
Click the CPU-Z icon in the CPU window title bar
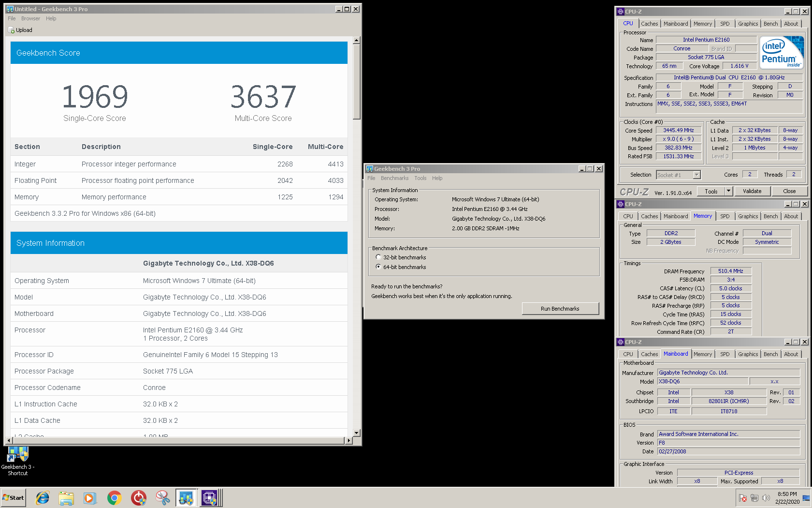pos(621,12)
